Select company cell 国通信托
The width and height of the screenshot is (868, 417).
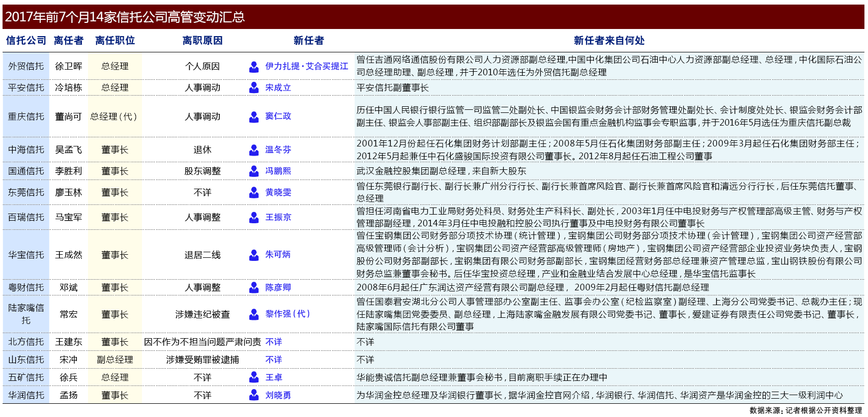pos(26,171)
